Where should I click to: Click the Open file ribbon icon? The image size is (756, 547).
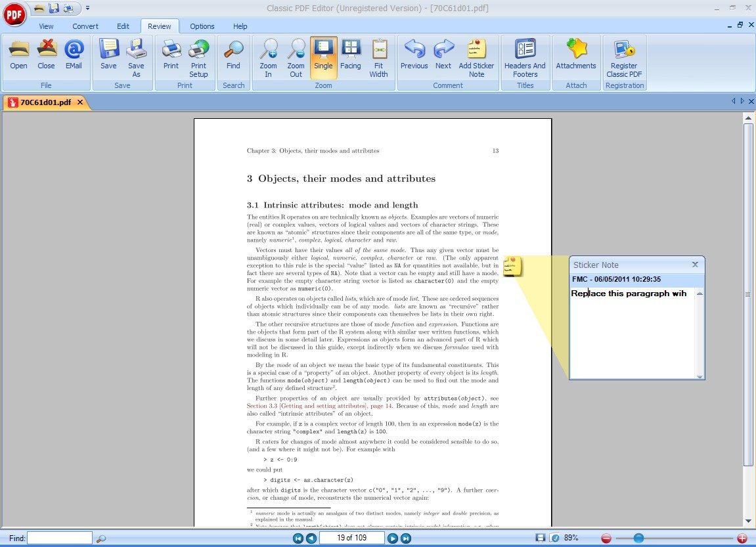(x=19, y=54)
